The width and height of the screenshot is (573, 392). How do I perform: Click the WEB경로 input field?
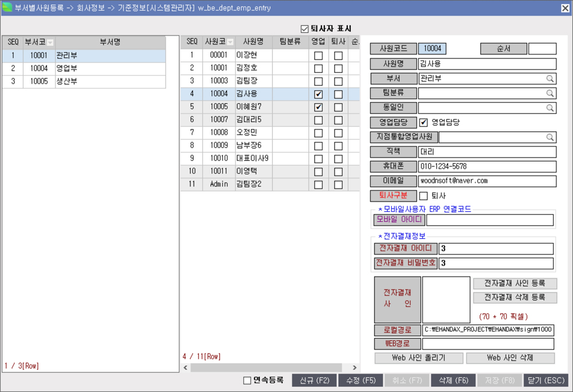tap(488, 344)
